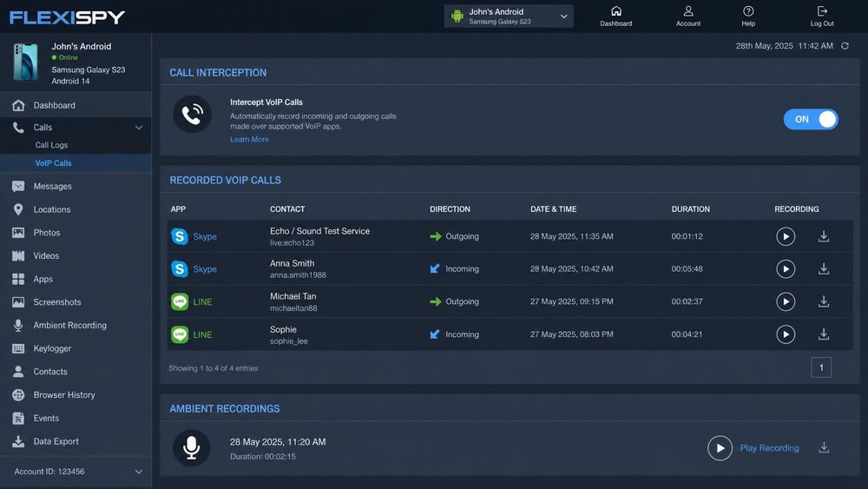Open John's Android device dropdown
The height and width of the screenshot is (489, 868).
click(508, 16)
